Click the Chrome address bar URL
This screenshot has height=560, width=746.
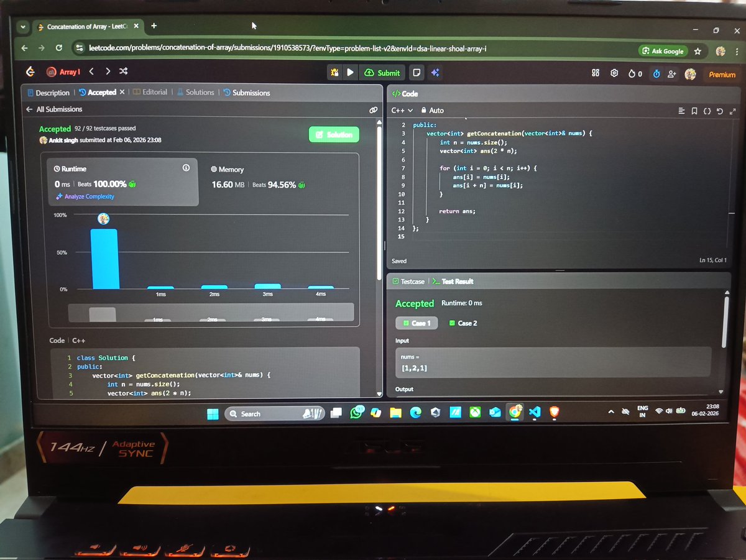click(286, 48)
